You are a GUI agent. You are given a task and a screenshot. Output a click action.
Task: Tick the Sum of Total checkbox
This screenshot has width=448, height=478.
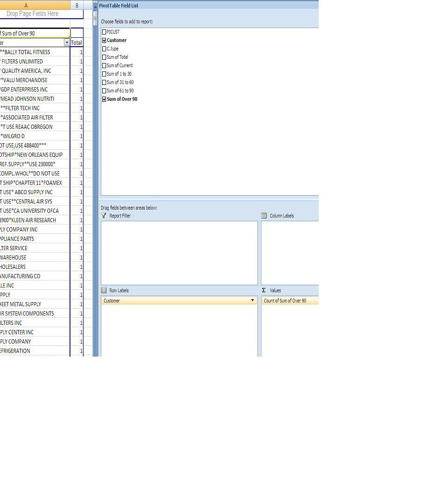coord(104,57)
